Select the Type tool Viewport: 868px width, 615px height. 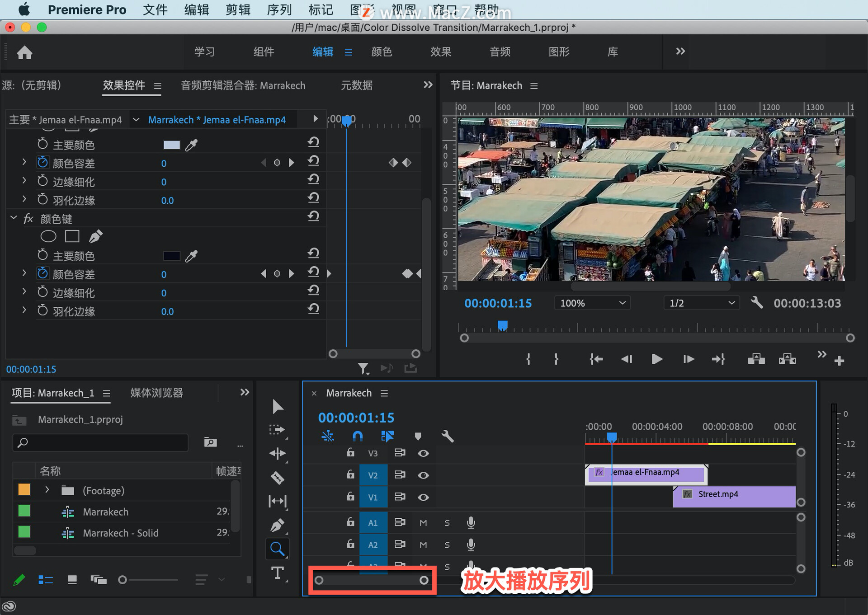pos(277,573)
